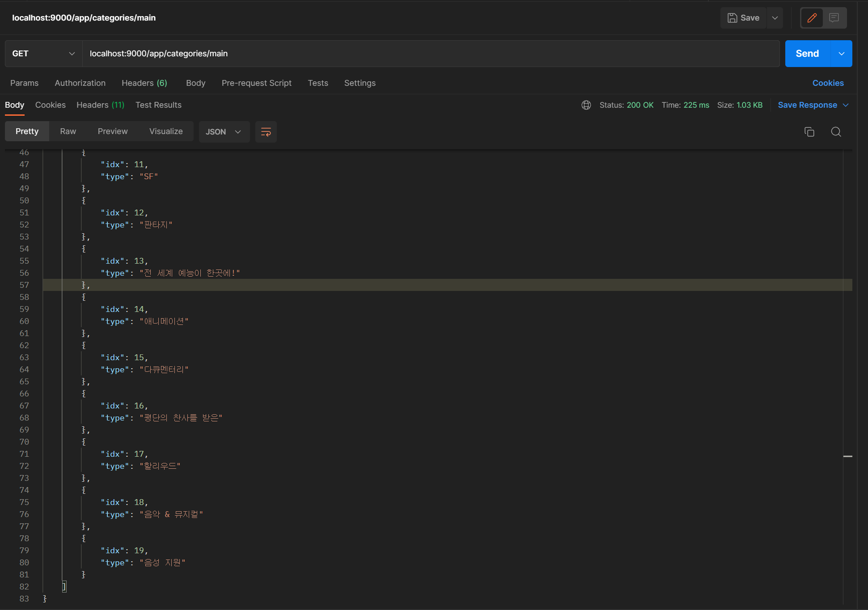The image size is (868, 610).
Task: Open the JSON format dropdown
Action: click(224, 132)
